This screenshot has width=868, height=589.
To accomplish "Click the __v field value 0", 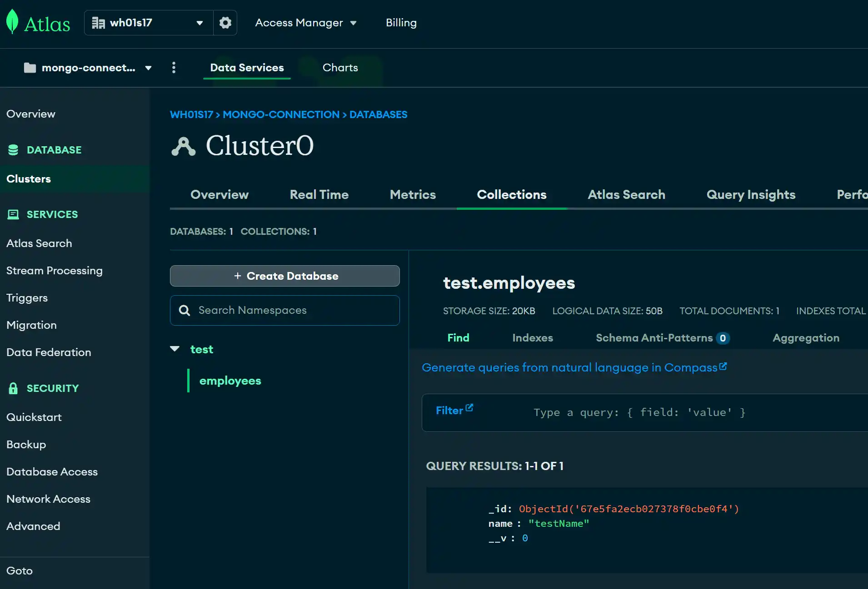I will point(525,538).
